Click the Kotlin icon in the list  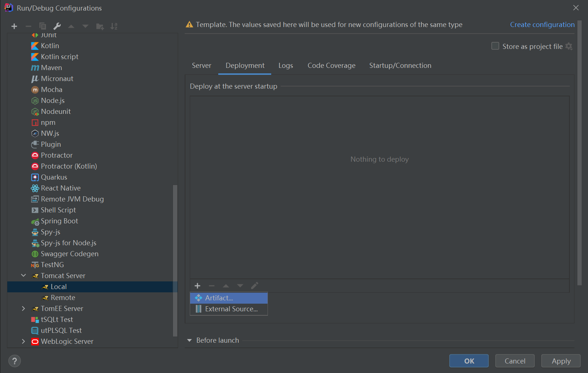[35, 46]
